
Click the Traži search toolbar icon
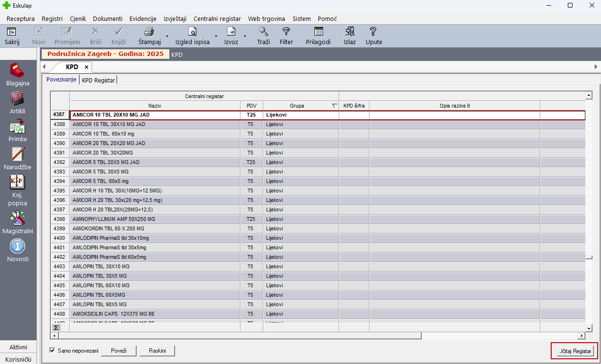coord(263,32)
